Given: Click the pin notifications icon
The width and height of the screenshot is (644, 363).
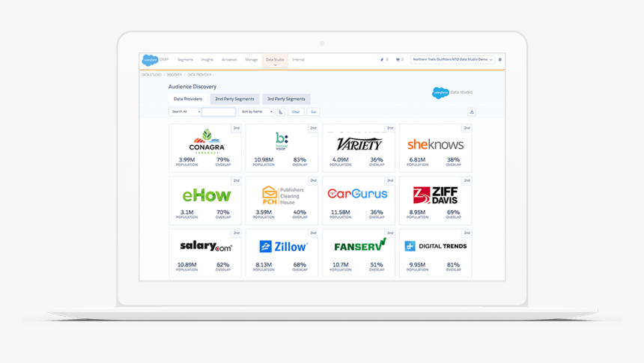Looking at the screenshot, I should pyautogui.click(x=382, y=59).
